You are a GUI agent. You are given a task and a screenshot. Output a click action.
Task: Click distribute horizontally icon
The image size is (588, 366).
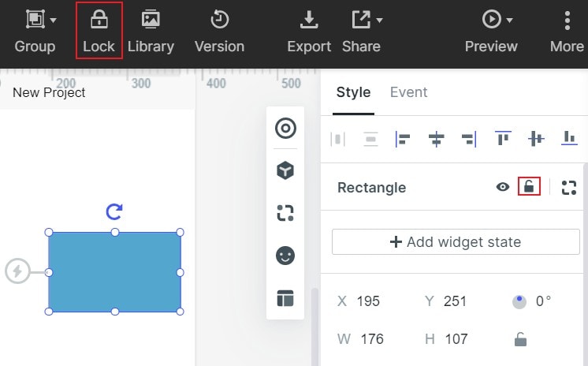point(338,140)
